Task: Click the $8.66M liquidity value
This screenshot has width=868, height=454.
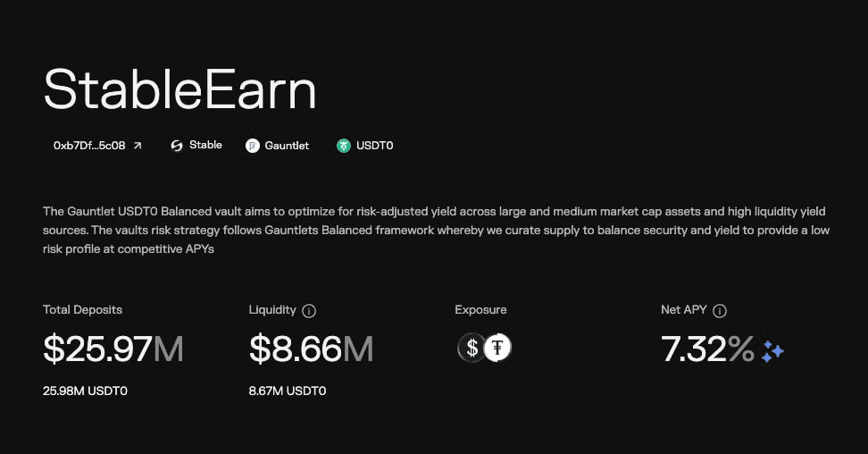Action: pyautogui.click(x=311, y=349)
